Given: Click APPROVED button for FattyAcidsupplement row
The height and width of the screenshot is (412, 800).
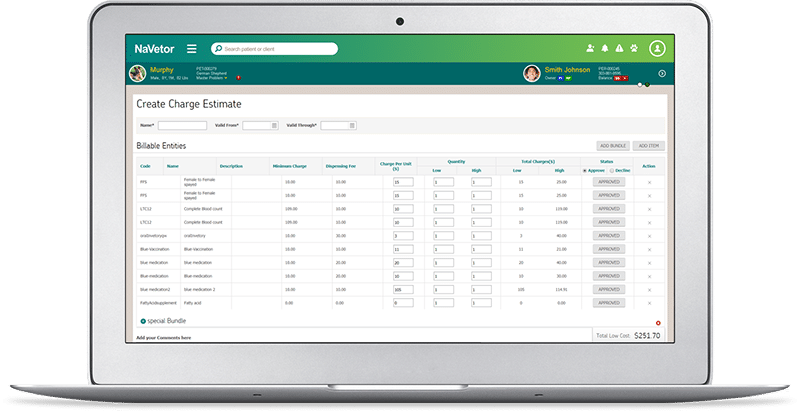Looking at the screenshot, I should tap(609, 303).
